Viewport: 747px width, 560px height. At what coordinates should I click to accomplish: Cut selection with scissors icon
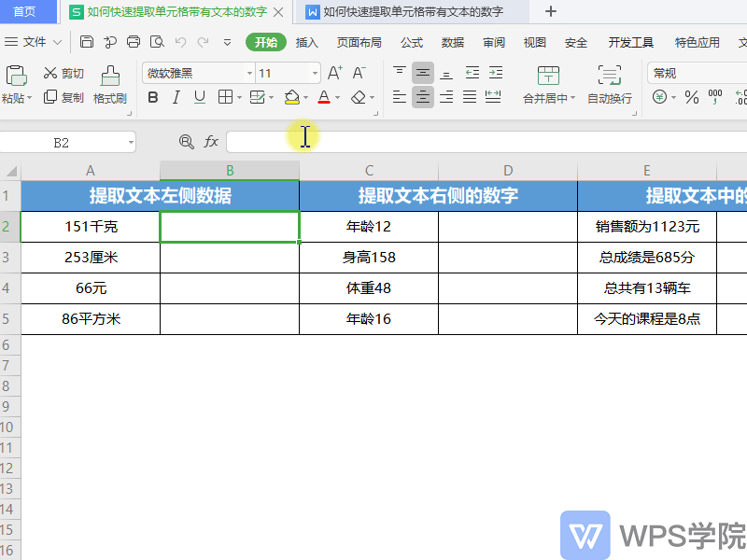pyautogui.click(x=50, y=73)
